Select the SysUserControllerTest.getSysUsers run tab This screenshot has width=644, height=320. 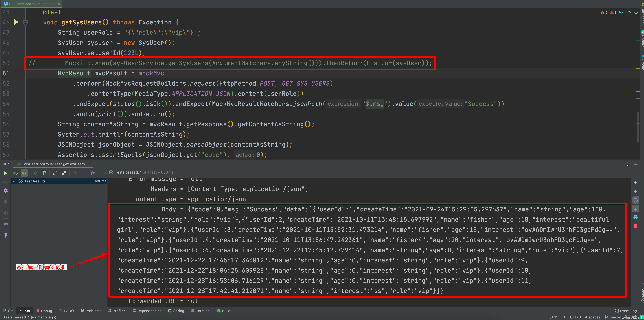53,164
